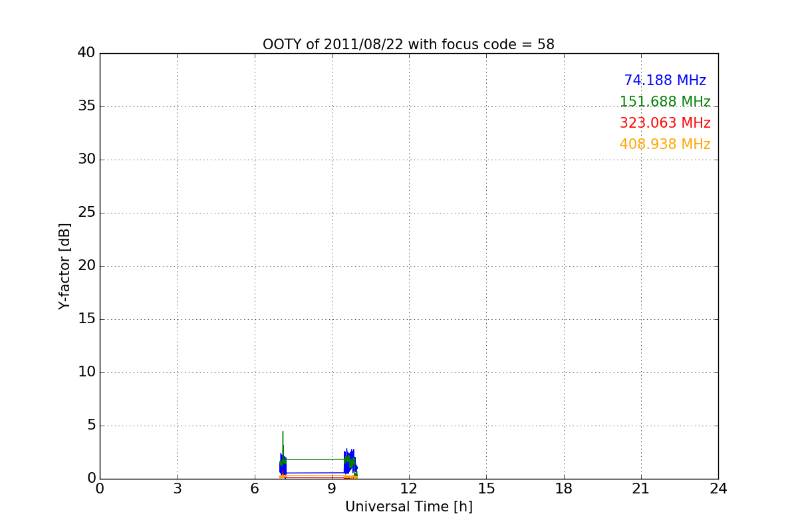This screenshot has width=798, height=532.
Task: Click the y-axis tick label 40
Action: [x=86, y=53]
